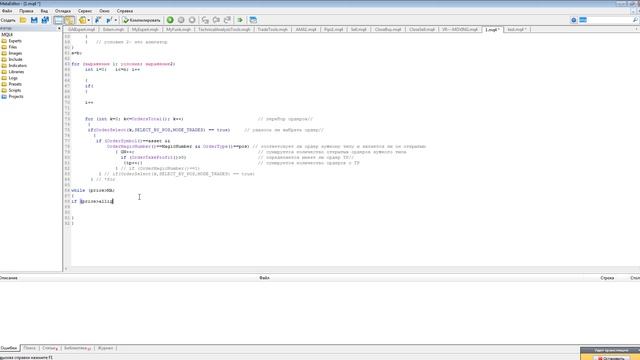Click the save all files icon
This screenshot has width=640, height=360.
pos(45,20)
